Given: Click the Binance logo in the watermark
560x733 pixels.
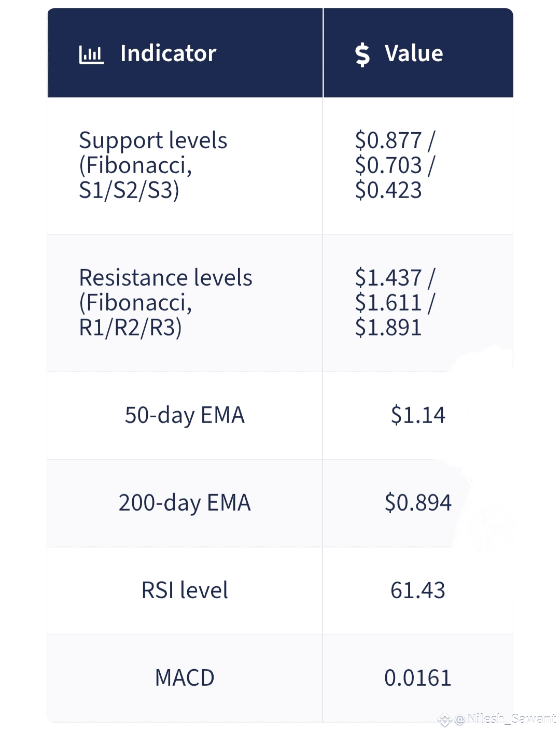Looking at the screenshot, I should pyautogui.click(x=444, y=720).
